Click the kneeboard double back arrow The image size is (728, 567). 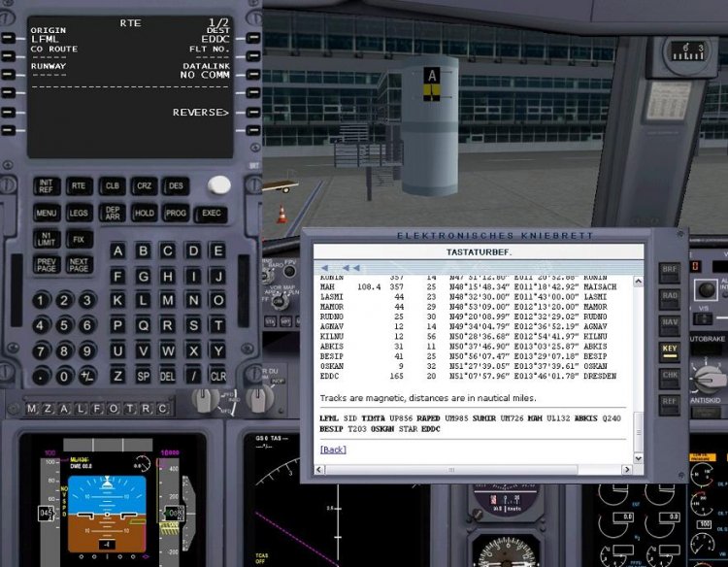pos(351,268)
